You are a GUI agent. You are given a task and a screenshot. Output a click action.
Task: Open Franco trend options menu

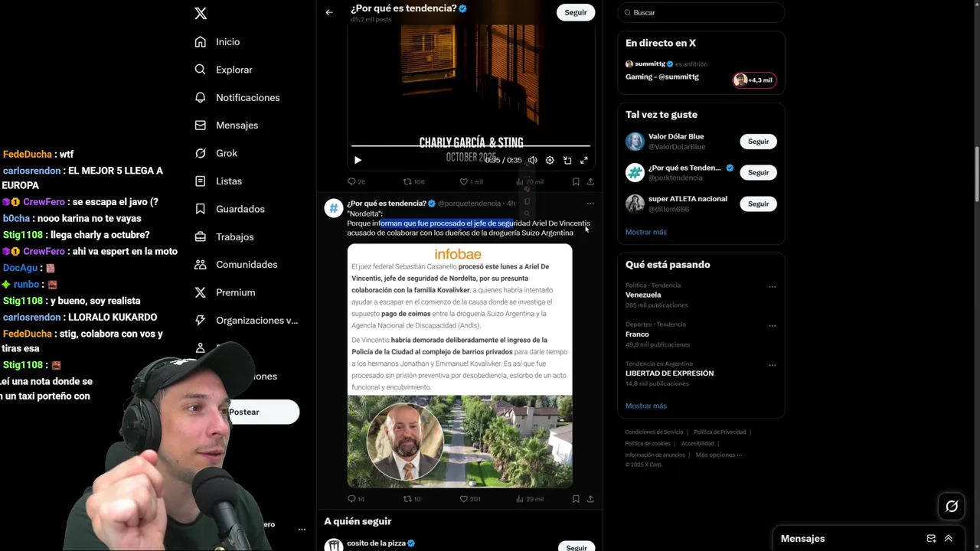(x=772, y=326)
